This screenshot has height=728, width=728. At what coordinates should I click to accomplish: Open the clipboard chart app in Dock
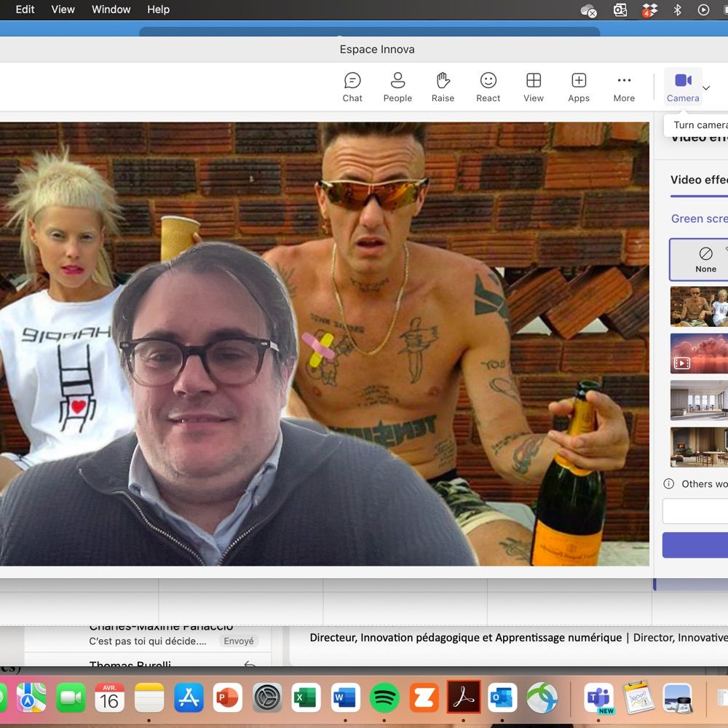tap(638, 697)
